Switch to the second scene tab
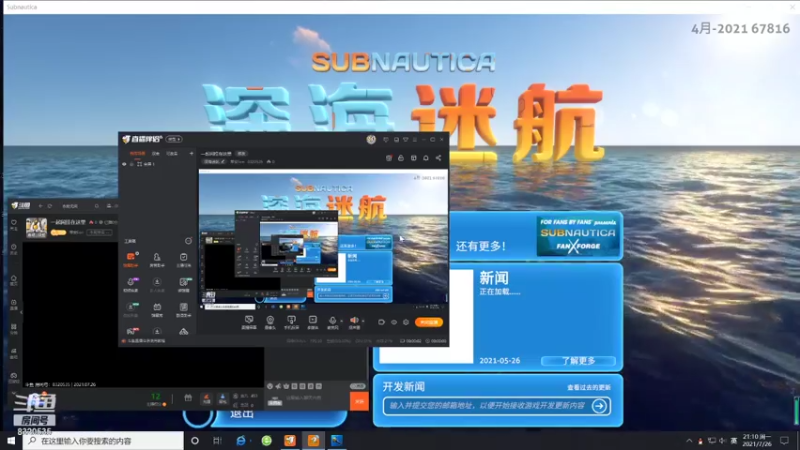The width and height of the screenshot is (800, 450). click(156, 153)
